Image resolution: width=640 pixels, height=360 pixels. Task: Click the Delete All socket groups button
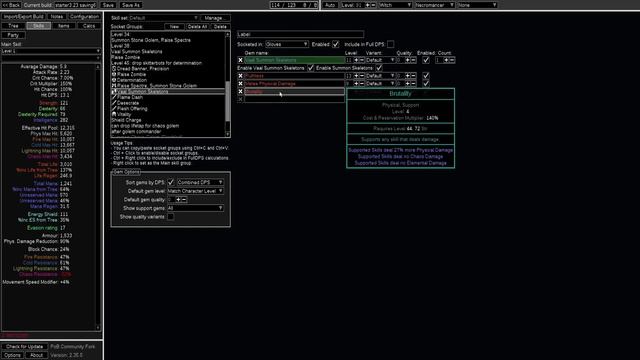(197, 27)
